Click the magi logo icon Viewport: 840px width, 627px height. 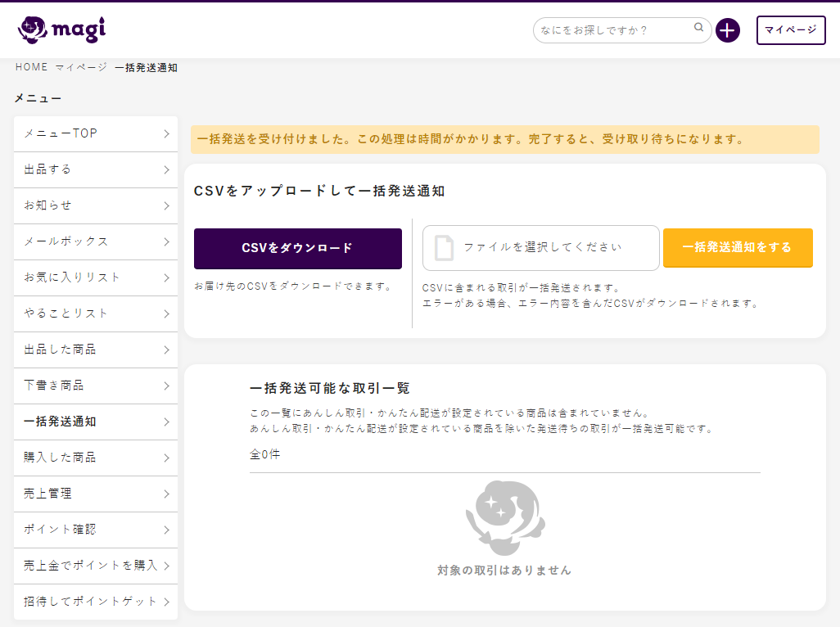pyautogui.click(x=33, y=29)
